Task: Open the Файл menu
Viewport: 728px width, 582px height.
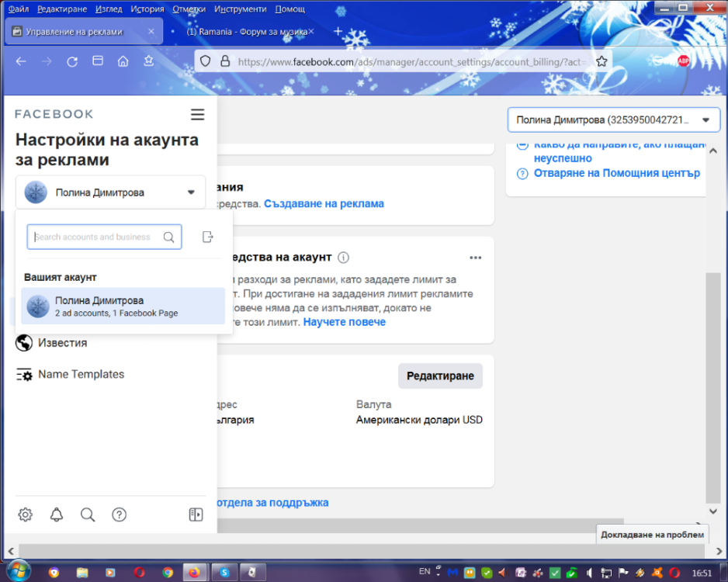Action: click(19, 9)
